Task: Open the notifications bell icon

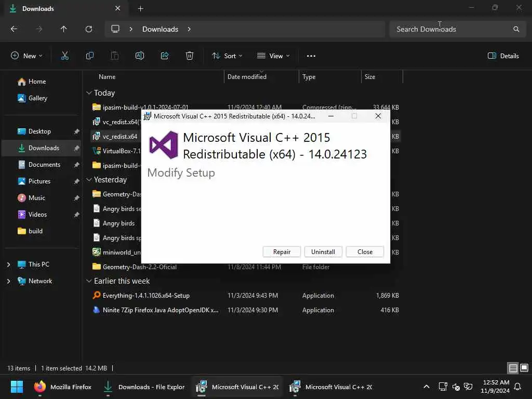Action: (x=518, y=387)
